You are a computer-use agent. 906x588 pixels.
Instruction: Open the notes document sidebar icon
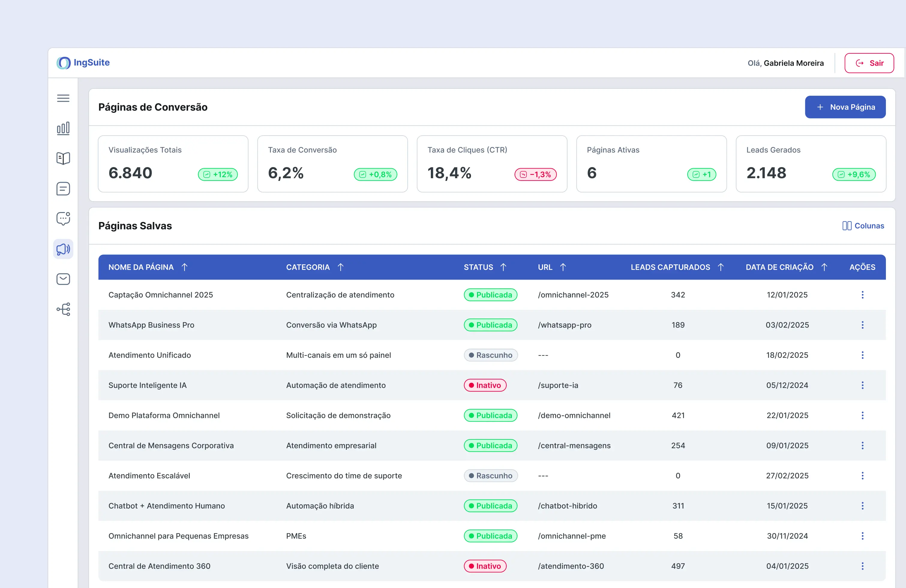(63, 188)
